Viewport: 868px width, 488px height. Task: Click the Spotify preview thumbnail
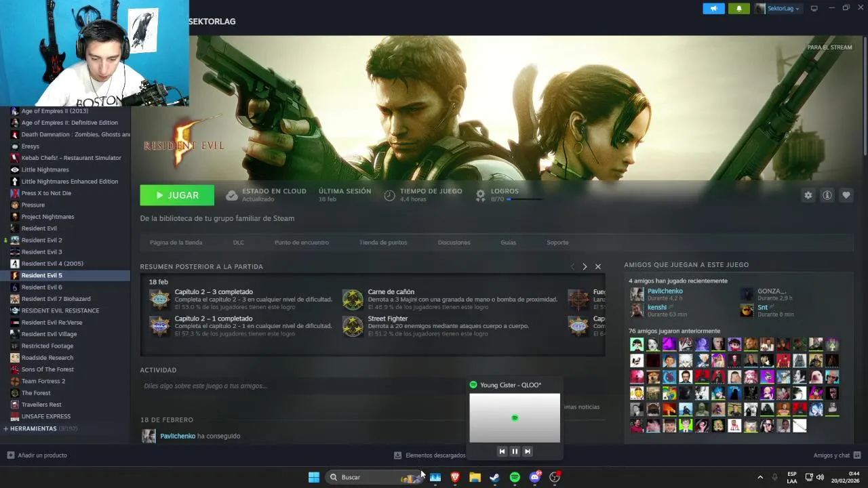tap(515, 418)
